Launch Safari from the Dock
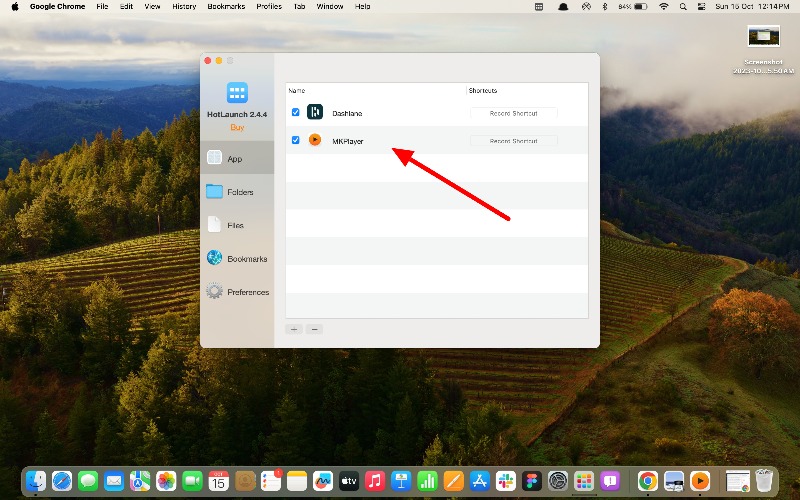The width and height of the screenshot is (800, 500). (62, 481)
